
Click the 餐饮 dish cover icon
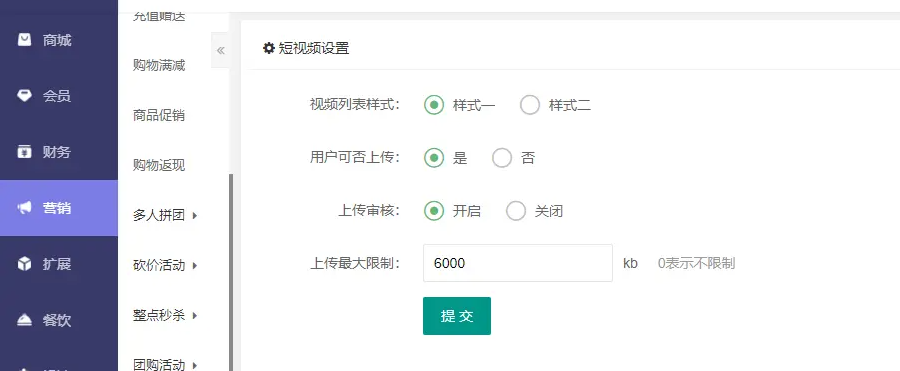[24, 320]
